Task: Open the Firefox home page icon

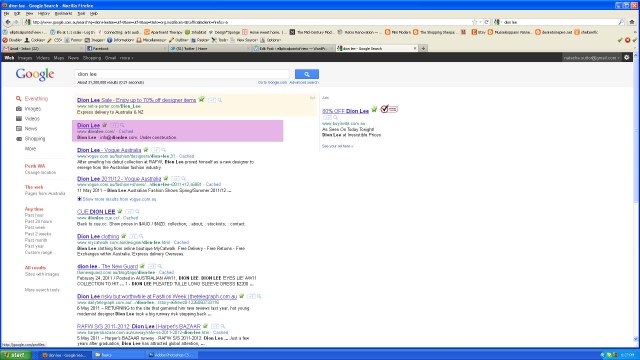Action: [632, 22]
